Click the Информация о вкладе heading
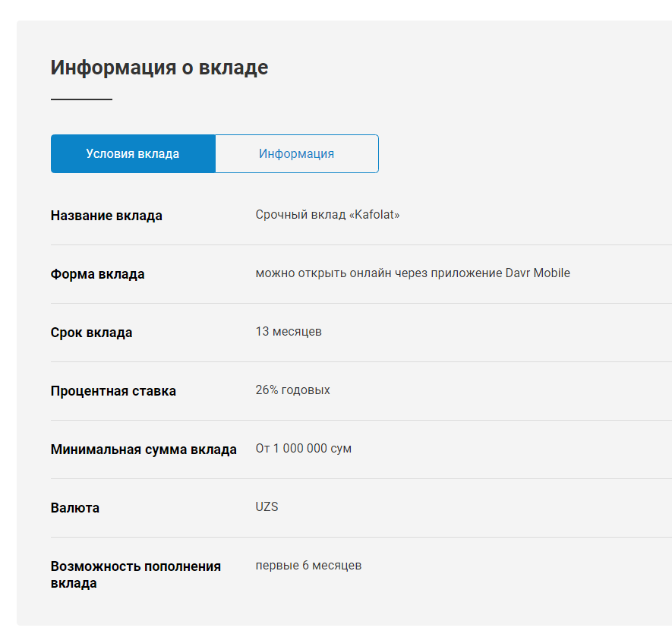Screen dimensions: 672x634 [159, 68]
